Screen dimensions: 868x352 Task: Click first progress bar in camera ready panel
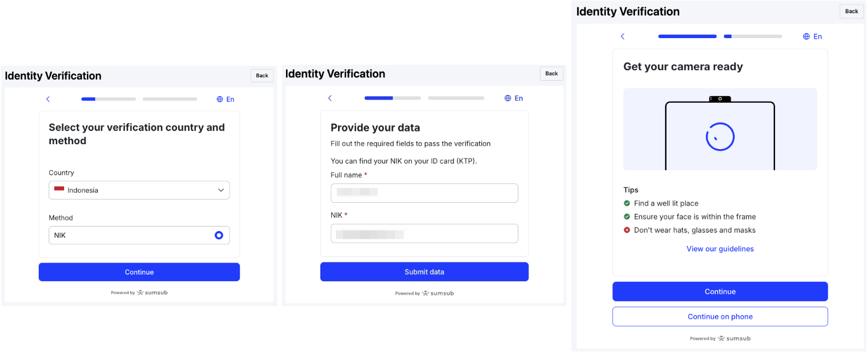[x=687, y=36]
